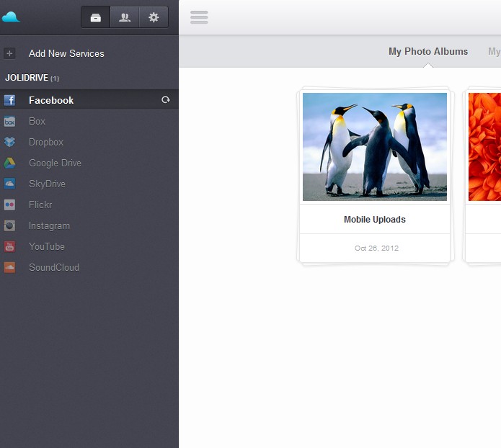This screenshot has width=501, height=448.
Task: Click the Jolidrive cloud logo
Action: pyautogui.click(x=11, y=17)
